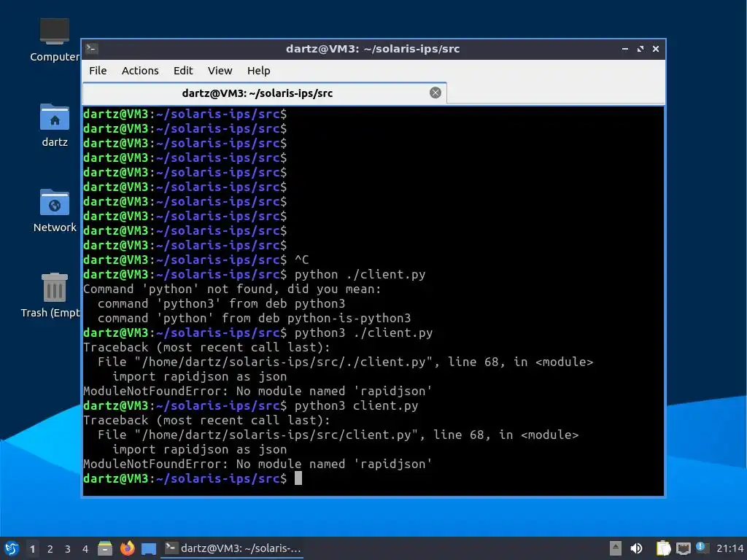Screen dimensions: 747x560
Task: Close the terminal tab with the X icon
Action: pyautogui.click(x=435, y=93)
